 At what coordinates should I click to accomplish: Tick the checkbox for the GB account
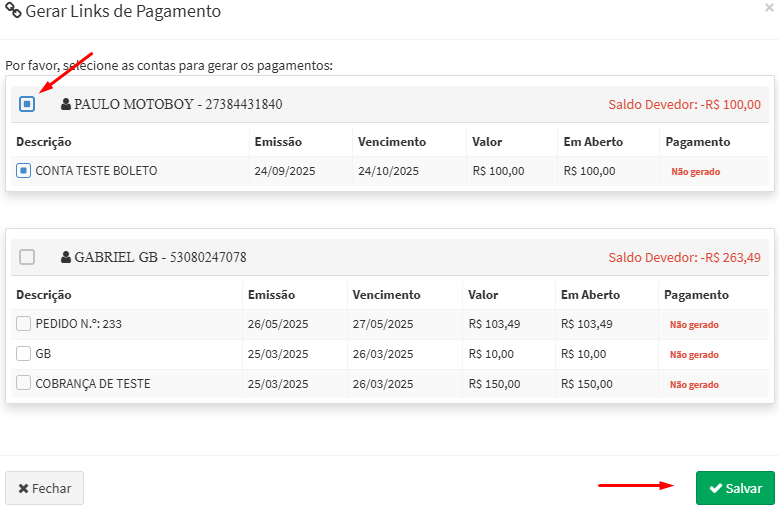[23, 354]
